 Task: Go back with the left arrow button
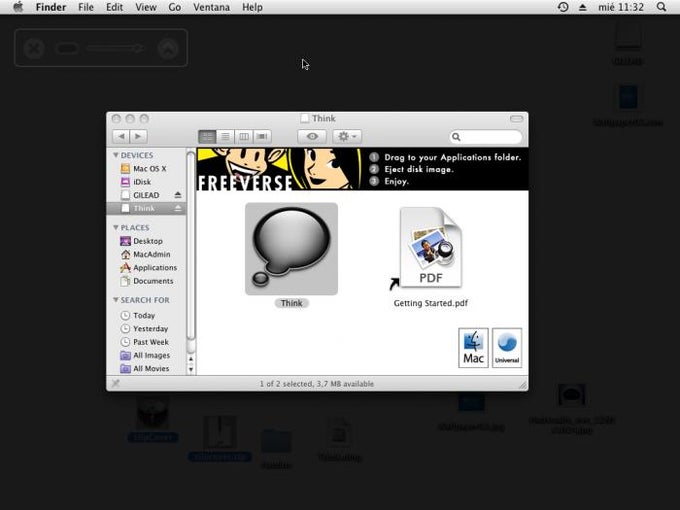(x=121, y=137)
